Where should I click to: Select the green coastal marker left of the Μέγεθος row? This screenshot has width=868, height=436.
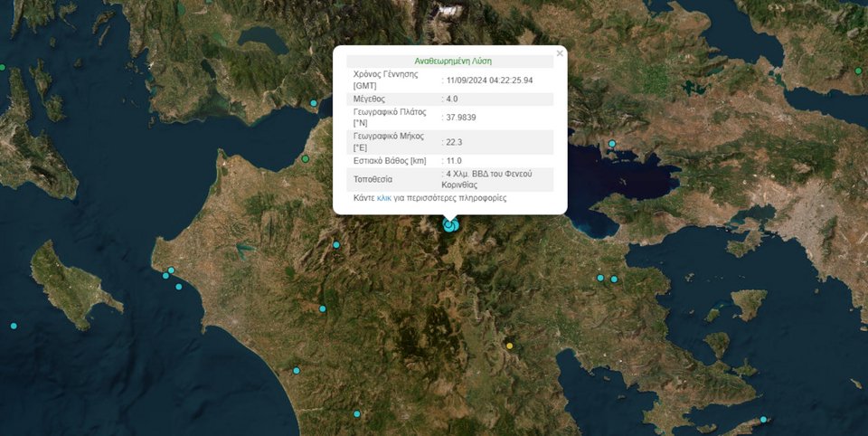click(x=315, y=103)
